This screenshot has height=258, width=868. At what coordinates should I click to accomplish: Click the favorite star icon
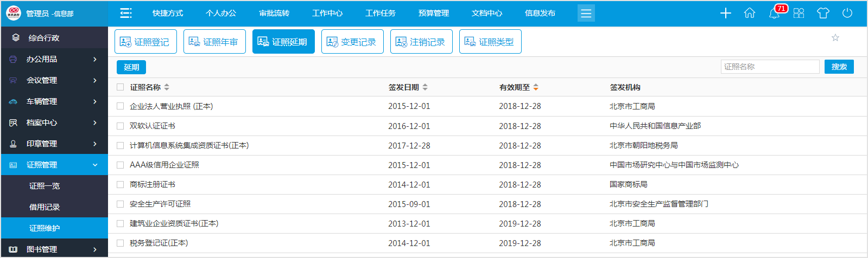tap(835, 37)
